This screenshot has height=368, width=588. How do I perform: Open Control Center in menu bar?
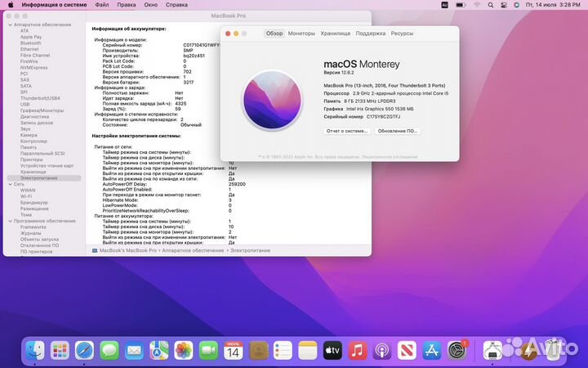[x=504, y=5]
